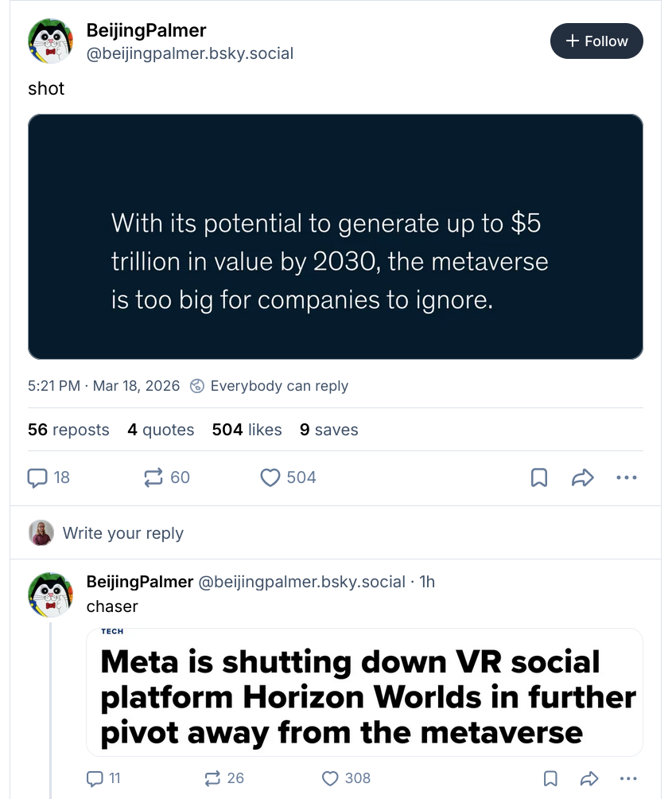Viewport: 672px width, 799px height.
Task: Open the Horizon Worlds article card
Action: [363, 692]
